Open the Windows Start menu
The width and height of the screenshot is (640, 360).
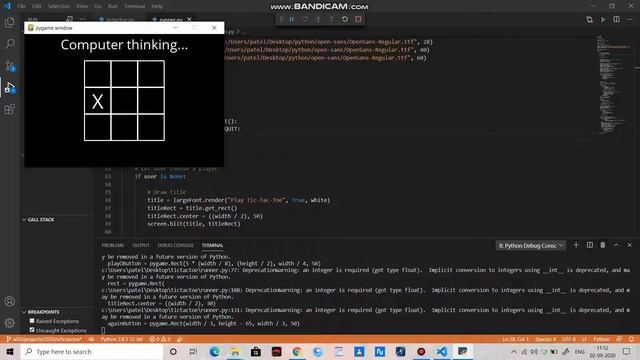tap(10, 351)
